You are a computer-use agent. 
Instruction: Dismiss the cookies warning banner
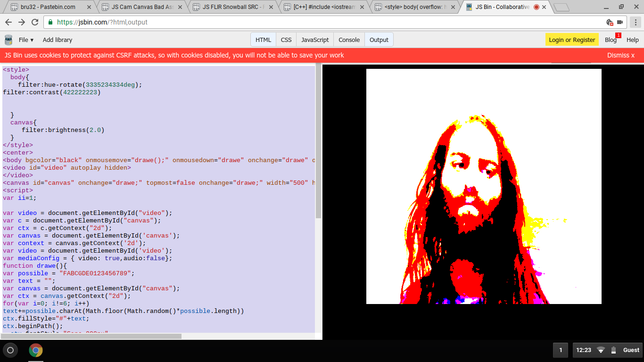coord(620,55)
